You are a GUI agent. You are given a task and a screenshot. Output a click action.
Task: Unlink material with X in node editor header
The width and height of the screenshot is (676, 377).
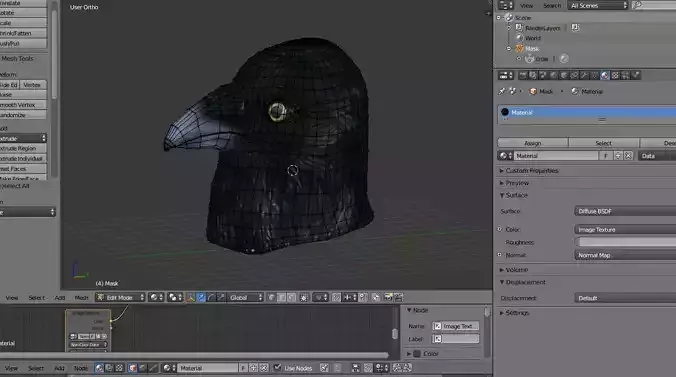pyautogui.click(x=264, y=368)
